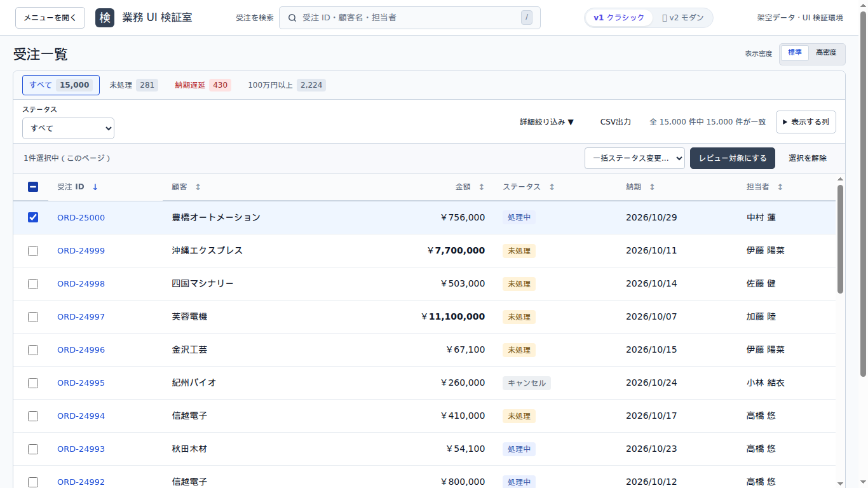868x488 pixels.
Task: Click sort icon beside 金額 header
Action: (481, 187)
